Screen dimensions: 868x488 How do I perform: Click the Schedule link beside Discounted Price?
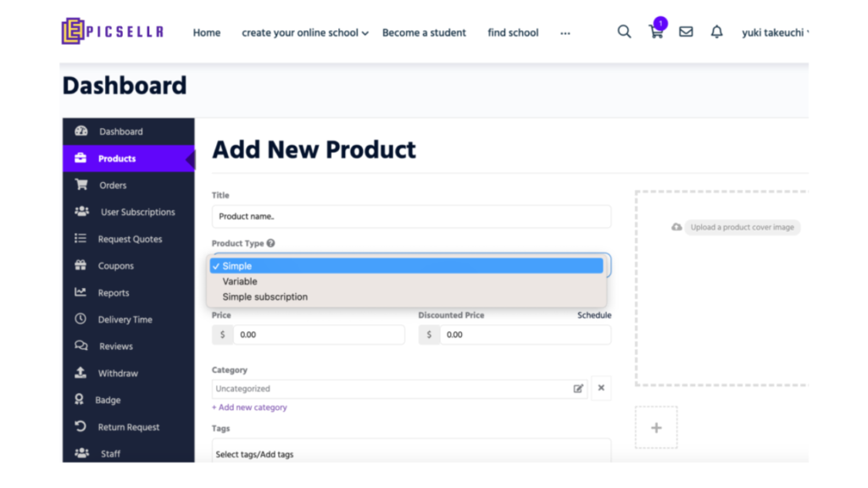coord(594,315)
